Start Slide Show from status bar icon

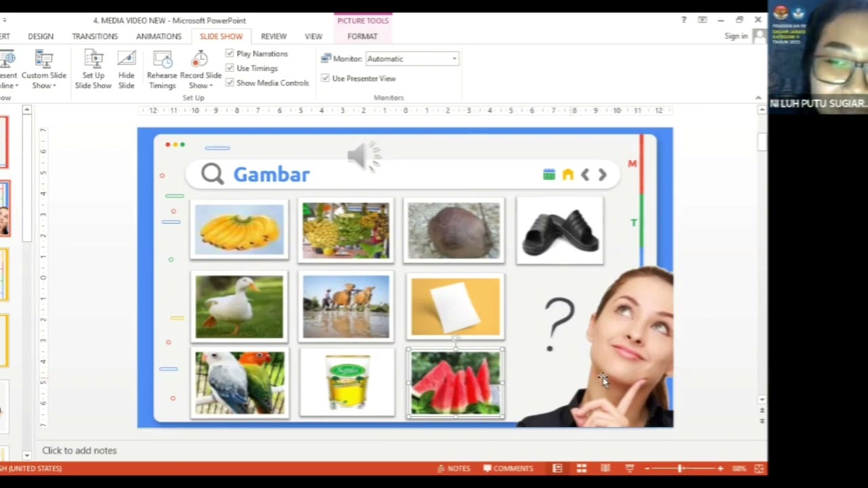[x=629, y=468]
